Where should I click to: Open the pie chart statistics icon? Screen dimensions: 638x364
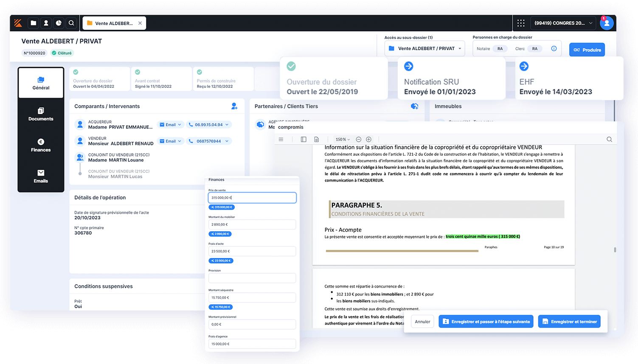59,23
